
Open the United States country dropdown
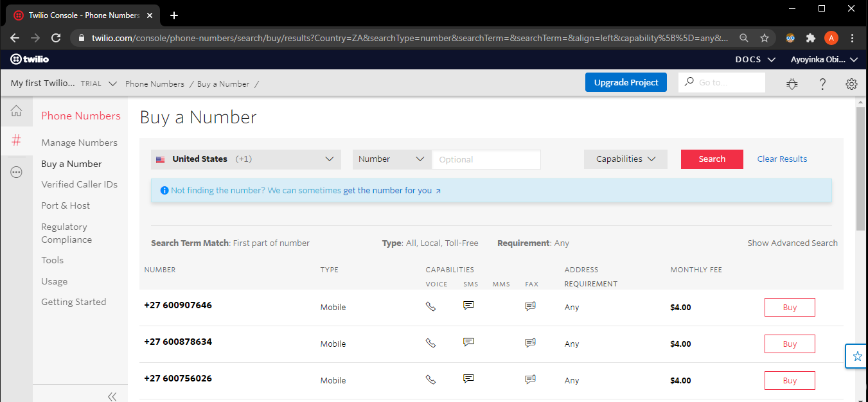click(246, 159)
